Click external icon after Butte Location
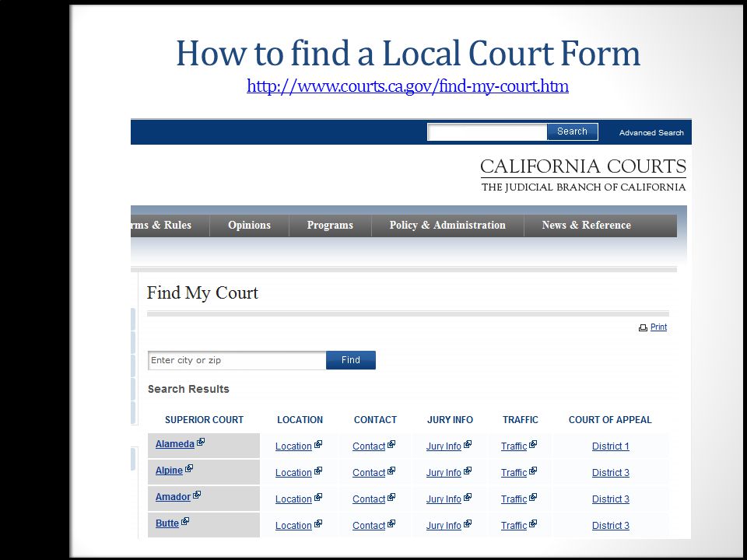The image size is (747, 560). pos(318,523)
